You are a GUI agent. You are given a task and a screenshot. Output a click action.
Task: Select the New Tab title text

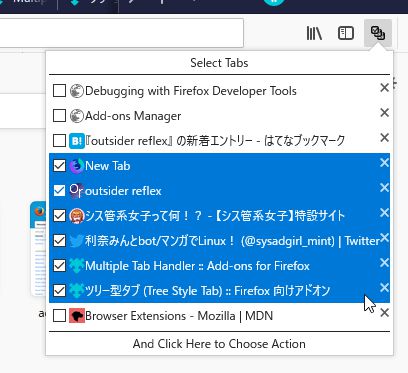[107, 166]
